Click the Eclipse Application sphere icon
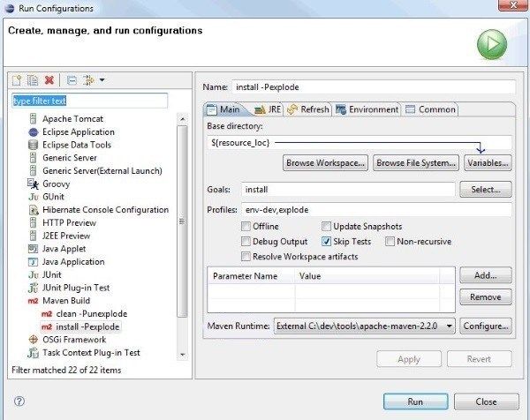 pos(34,132)
